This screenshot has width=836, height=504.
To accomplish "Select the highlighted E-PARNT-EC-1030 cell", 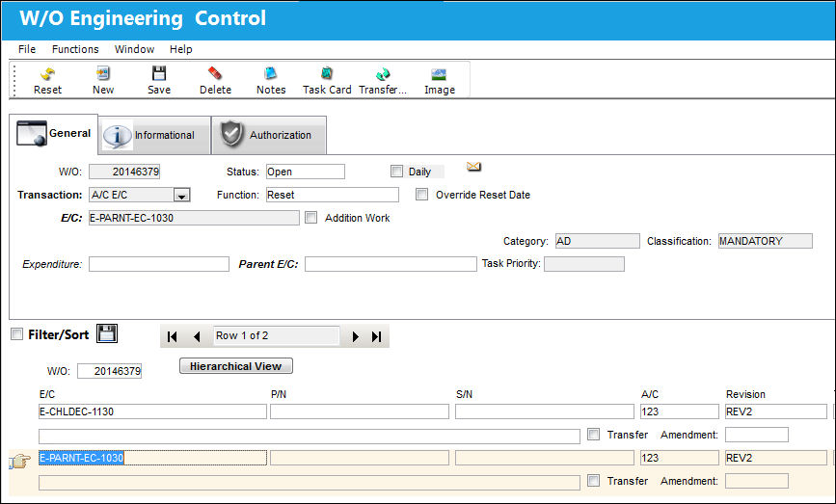I will coord(152,458).
